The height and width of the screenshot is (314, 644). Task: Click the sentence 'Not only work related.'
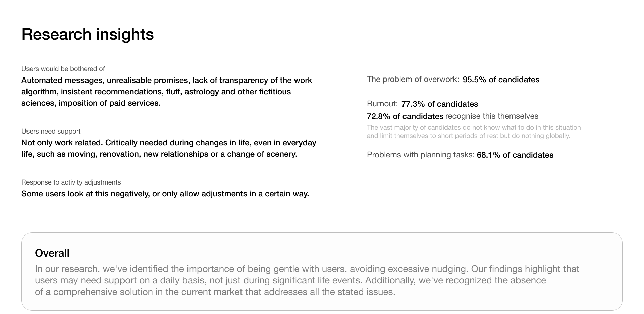tap(62, 143)
